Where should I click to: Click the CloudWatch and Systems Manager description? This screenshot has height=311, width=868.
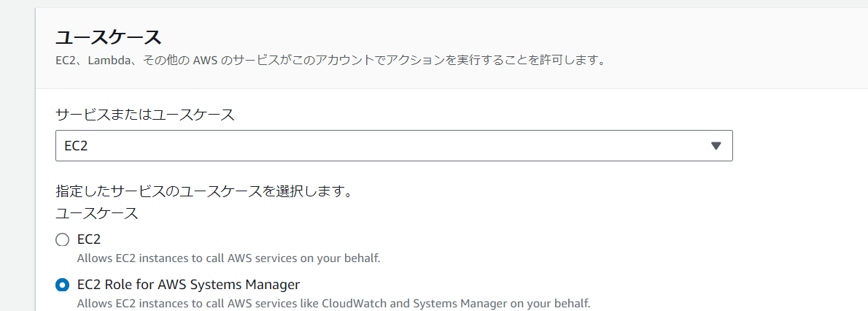point(333,303)
